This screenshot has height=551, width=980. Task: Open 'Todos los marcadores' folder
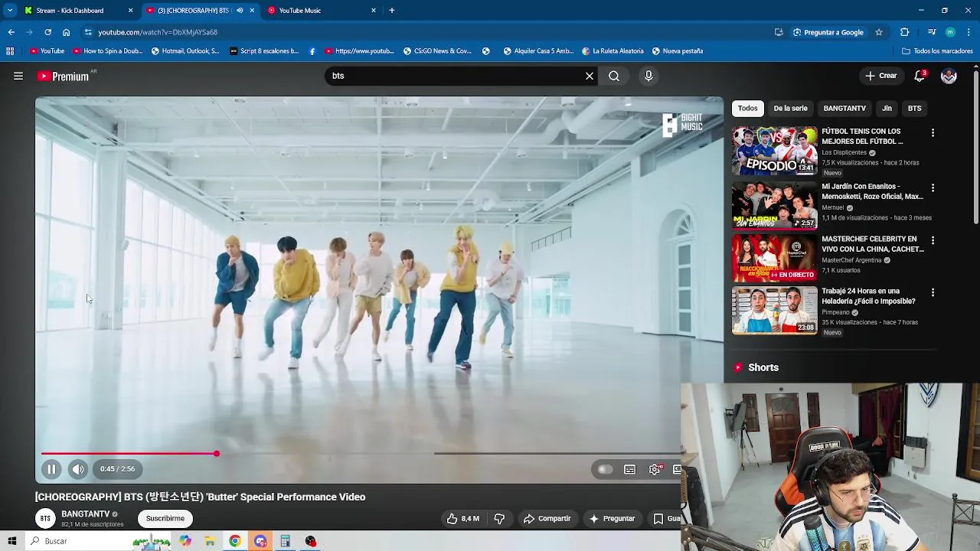point(937,51)
